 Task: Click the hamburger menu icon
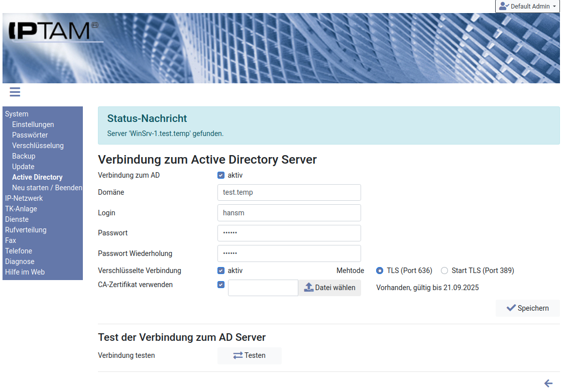(x=15, y=92)
